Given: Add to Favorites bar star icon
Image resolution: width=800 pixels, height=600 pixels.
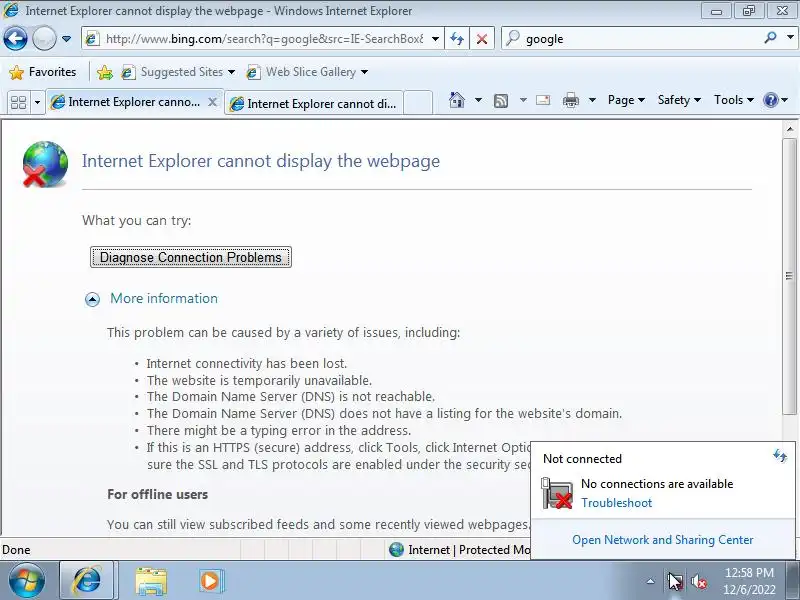Looking at the screenshot, I should [105, 72].
